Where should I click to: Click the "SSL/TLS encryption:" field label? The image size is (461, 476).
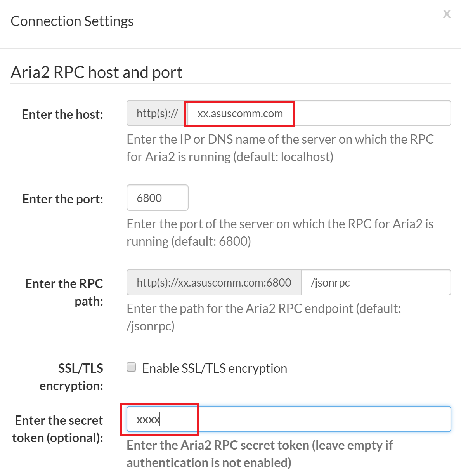coord(72,377)
